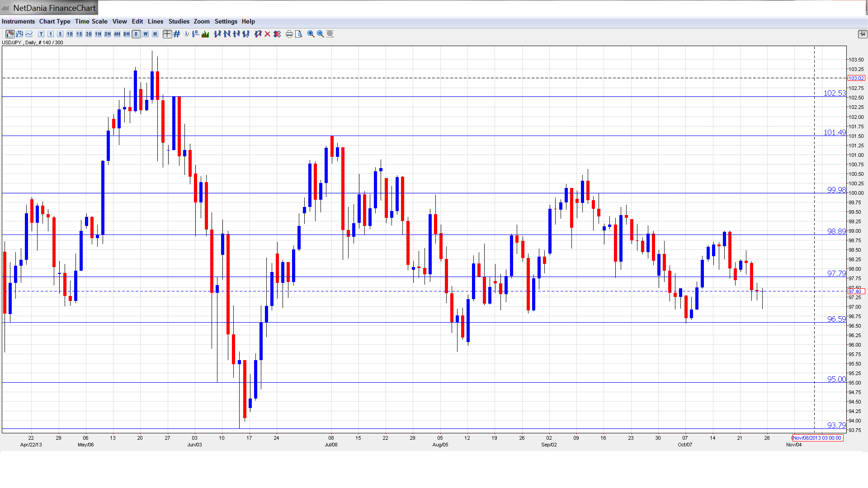The width and height of the screenshot is (868, 488).
Task: Click the zoom out magnifier icon
Action: (321, 34)
